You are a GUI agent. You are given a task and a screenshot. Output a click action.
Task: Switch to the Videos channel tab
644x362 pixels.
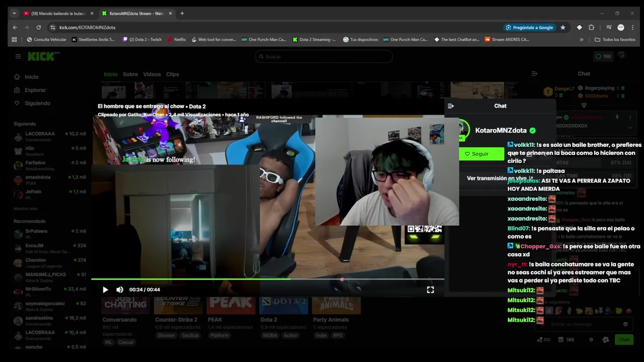pyautogui.click(x=152, y=74)
